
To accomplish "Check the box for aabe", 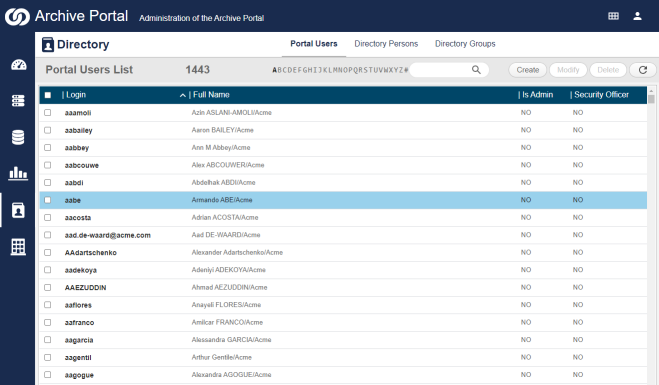I will 47,200.
